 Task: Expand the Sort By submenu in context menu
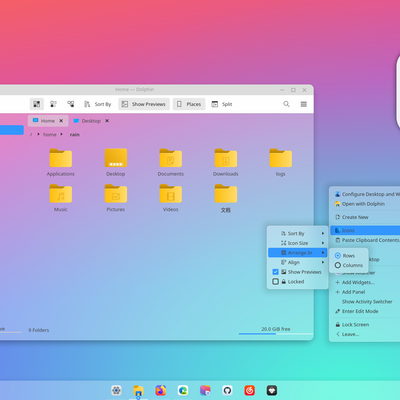point(298,233)
